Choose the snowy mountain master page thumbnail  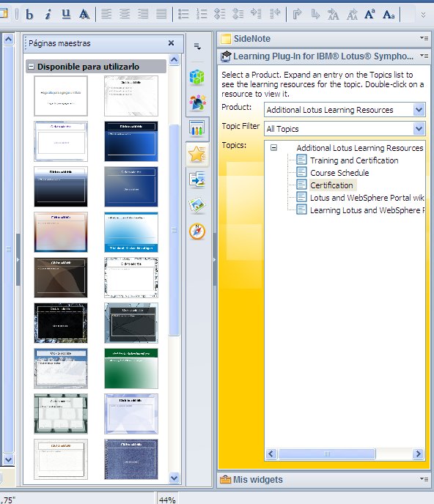pos(61,368)
